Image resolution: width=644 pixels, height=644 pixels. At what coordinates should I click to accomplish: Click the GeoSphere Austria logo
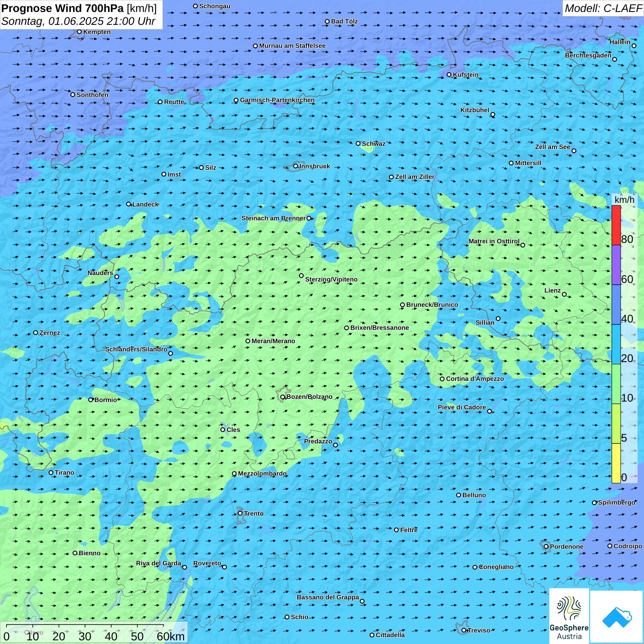569,616
